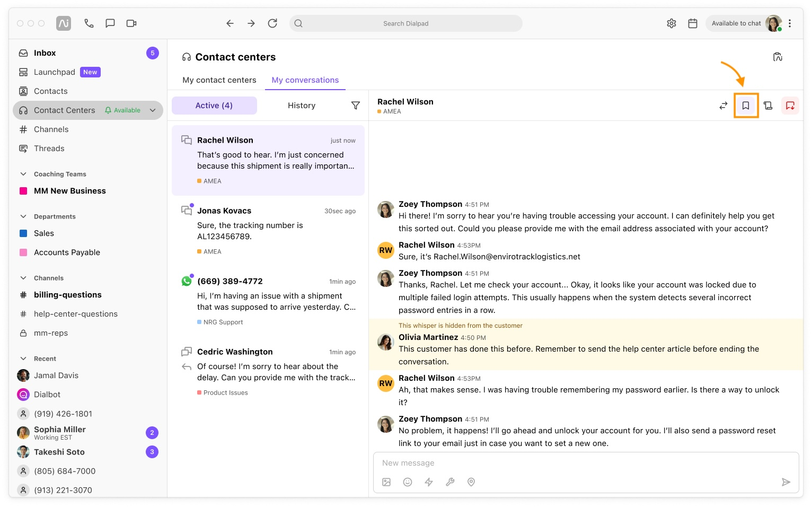Open Channels (hash) in main sidebar nav

(x=88, y=129)
